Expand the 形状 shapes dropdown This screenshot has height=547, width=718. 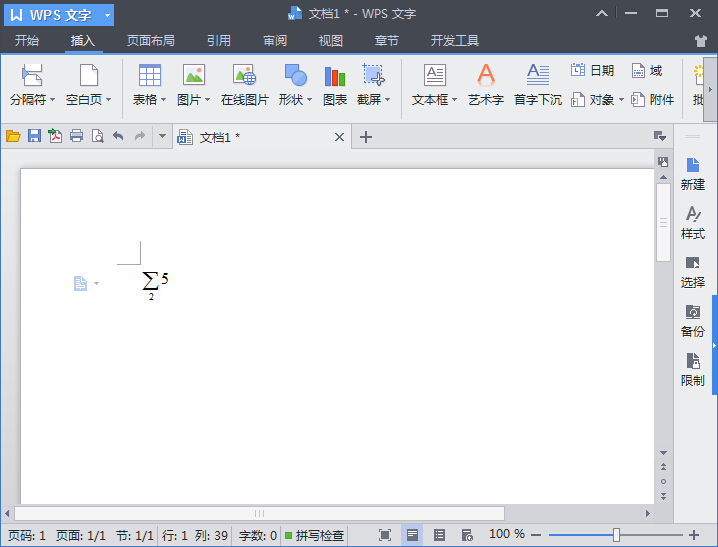click(x=295, y=100)
